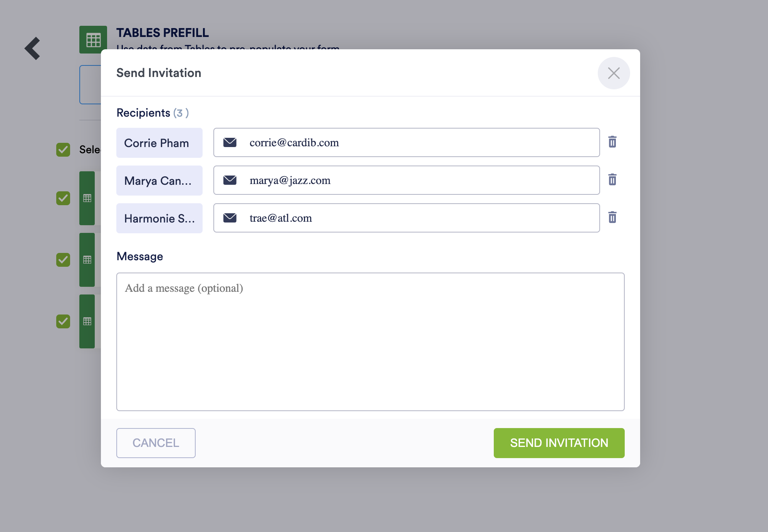
Task: Go back using the left arrow
Action: [33, 49]
